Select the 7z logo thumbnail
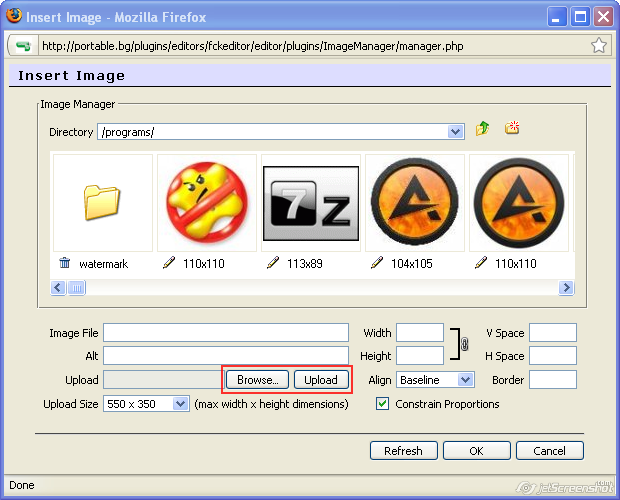 (311, 203)
